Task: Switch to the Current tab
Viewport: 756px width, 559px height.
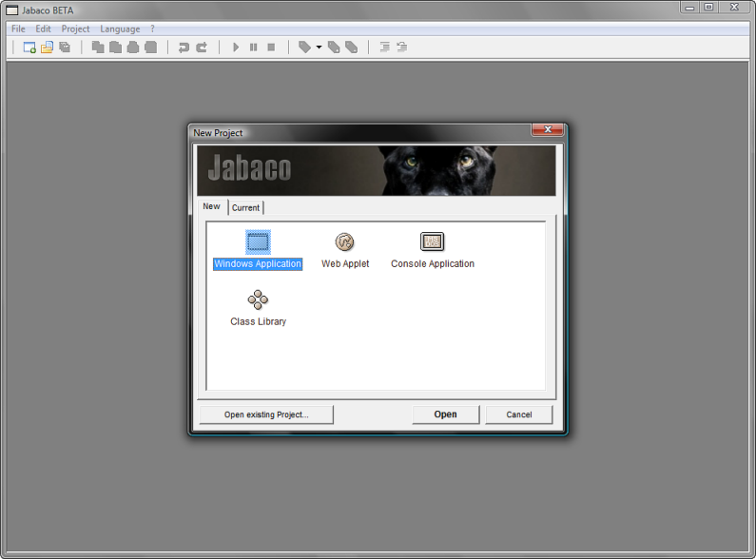Action: (246, 207)
